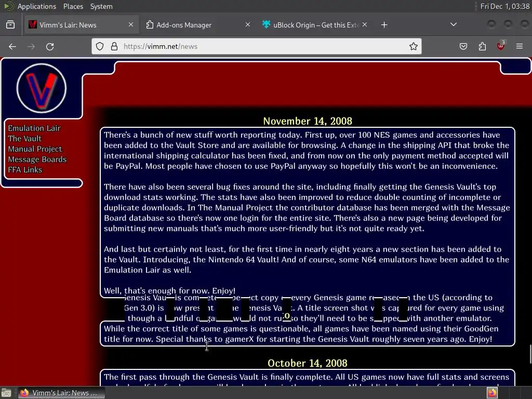View site security lock information
This screenshot has height=399, width=532.
(x=114, y=46)
